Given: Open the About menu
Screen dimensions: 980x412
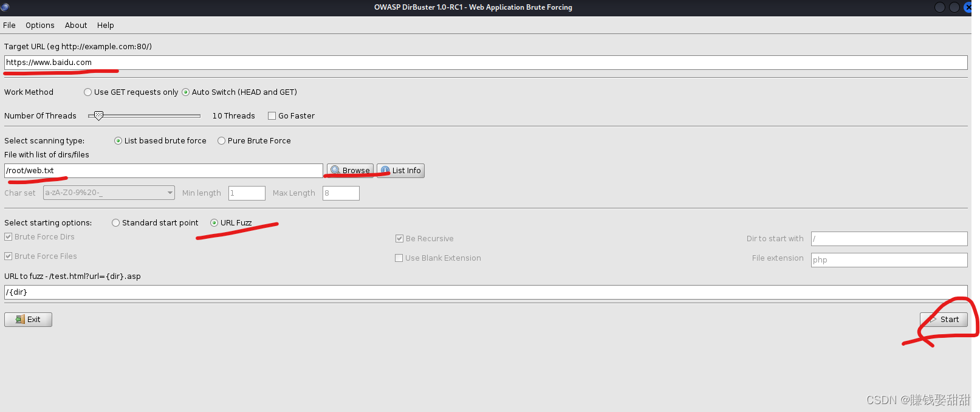Looking at the screenshot, I should 76,25.
